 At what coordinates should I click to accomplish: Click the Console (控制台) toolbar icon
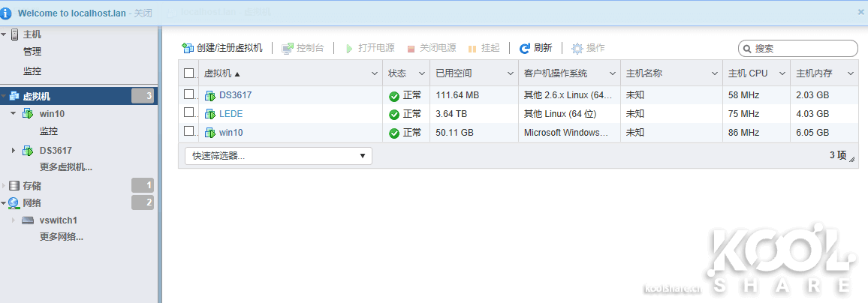tap(288, 48)
